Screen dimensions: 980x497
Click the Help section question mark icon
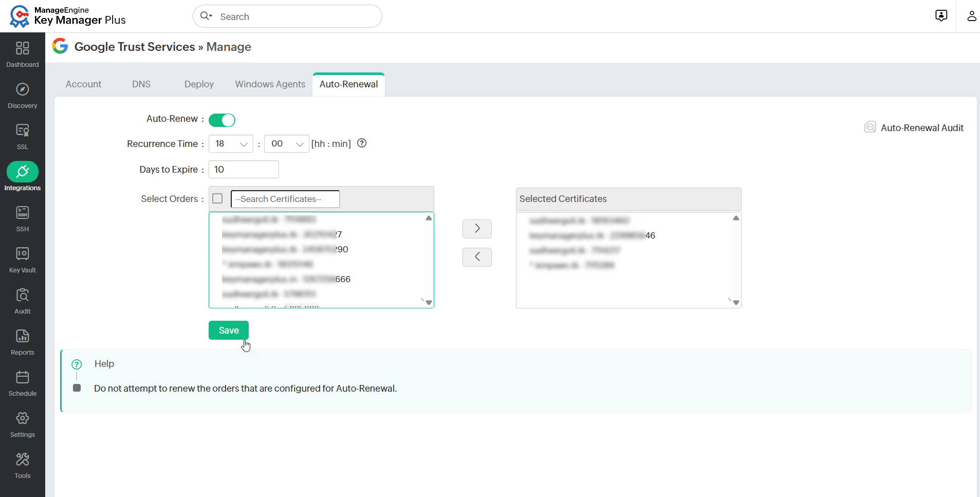tap(77, 364)
